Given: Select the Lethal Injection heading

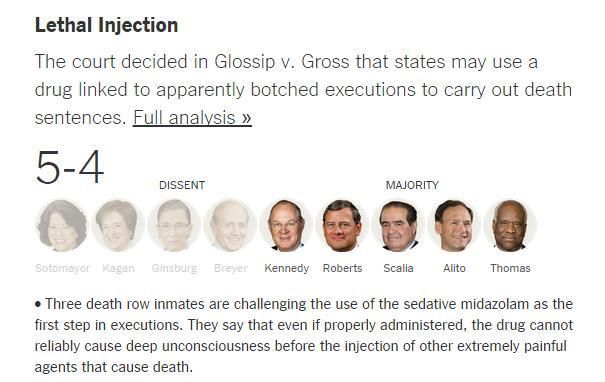Looking at the screenshot, I should point(106,25).
